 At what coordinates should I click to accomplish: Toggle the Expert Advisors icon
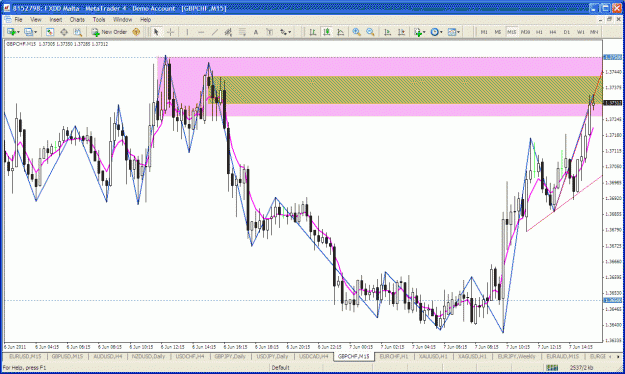136,32
